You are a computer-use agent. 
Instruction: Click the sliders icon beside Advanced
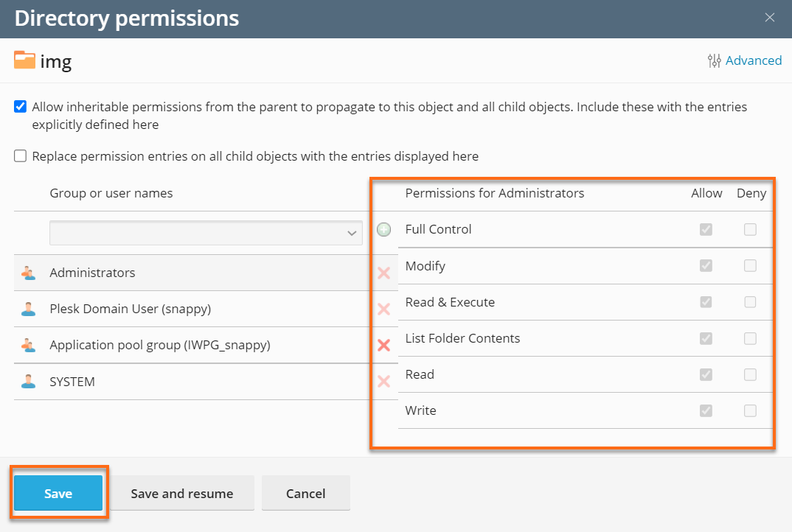[715, 60]
